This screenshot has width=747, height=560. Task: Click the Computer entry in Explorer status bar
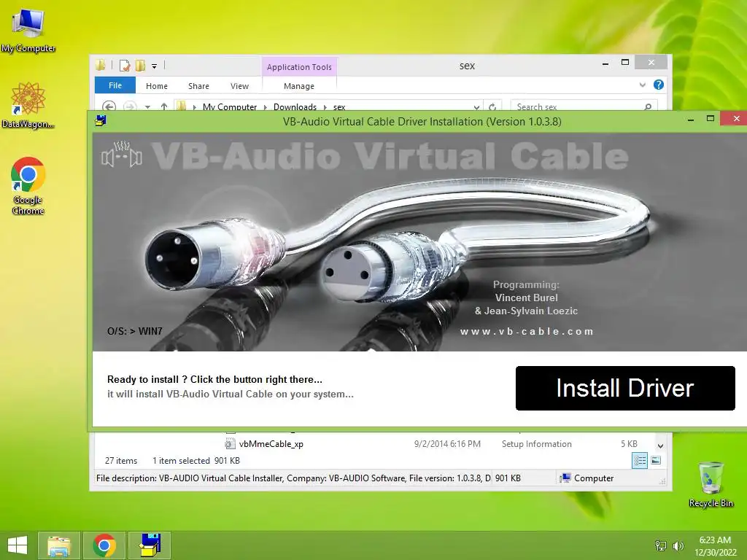click(x=587, y=478)
